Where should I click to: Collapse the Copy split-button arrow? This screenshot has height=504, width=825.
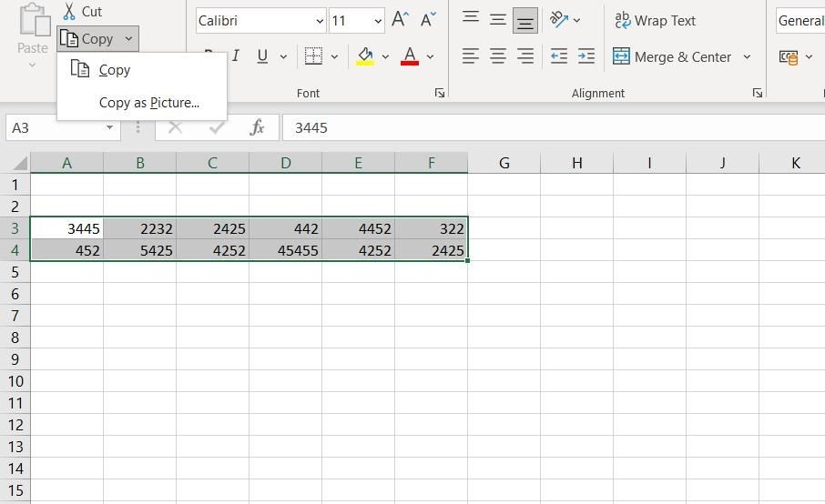128,39
